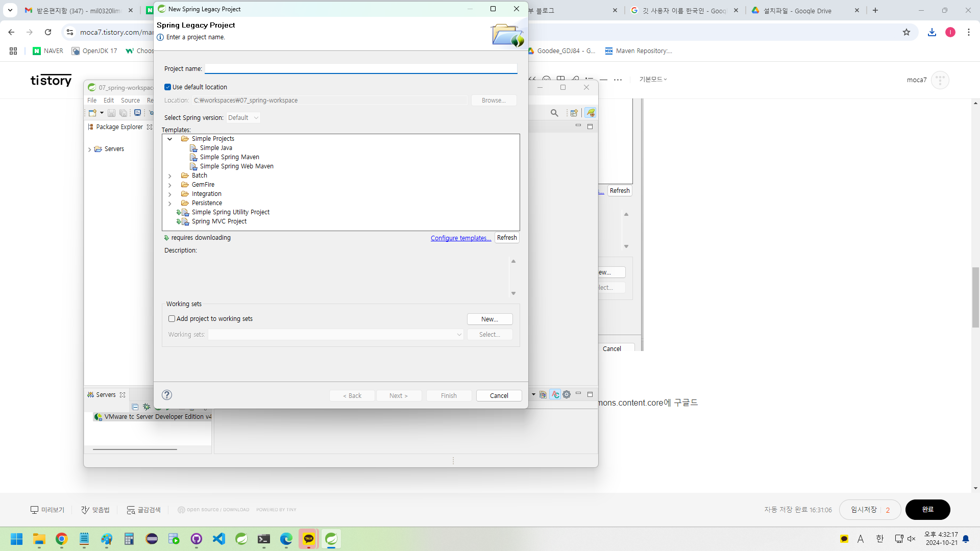Expand the Persistence template folder
The image size is (980, 551).
[170, 204]
